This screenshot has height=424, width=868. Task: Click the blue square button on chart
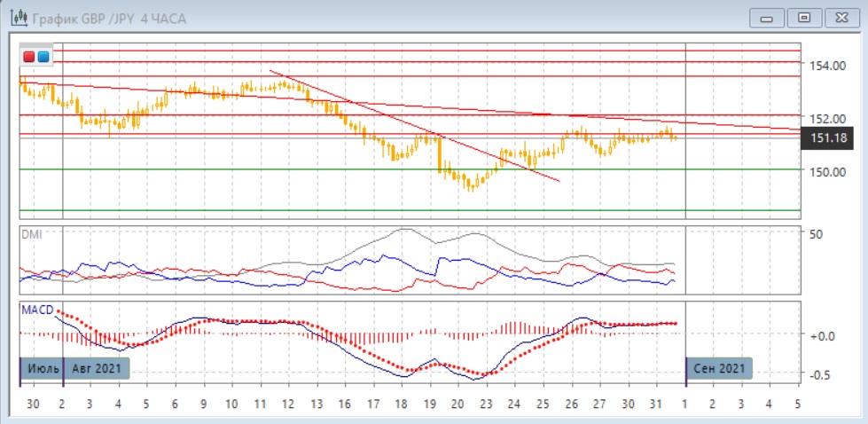(43, 58)
